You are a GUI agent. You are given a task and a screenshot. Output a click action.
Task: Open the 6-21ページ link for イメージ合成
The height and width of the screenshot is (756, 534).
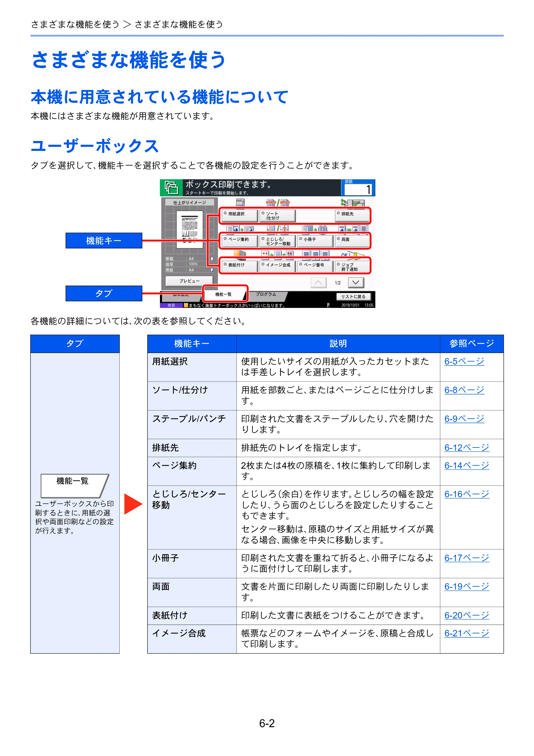tap(466, 633)
